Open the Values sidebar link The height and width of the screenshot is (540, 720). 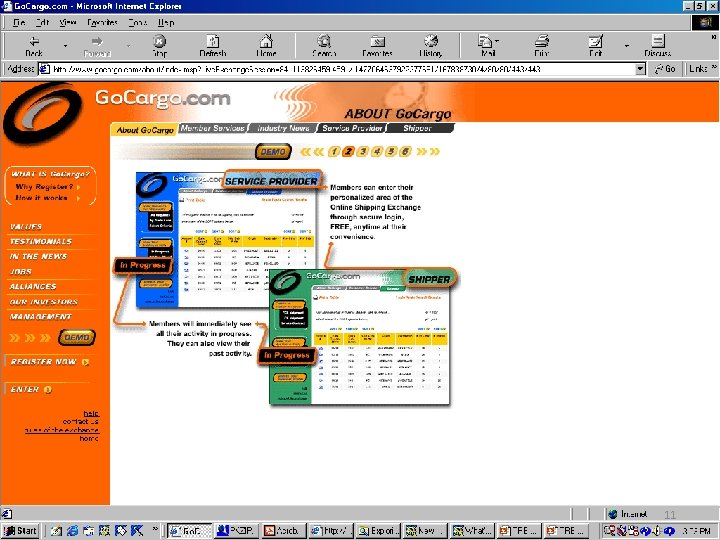pyautogui.click(x=26, y=226)
